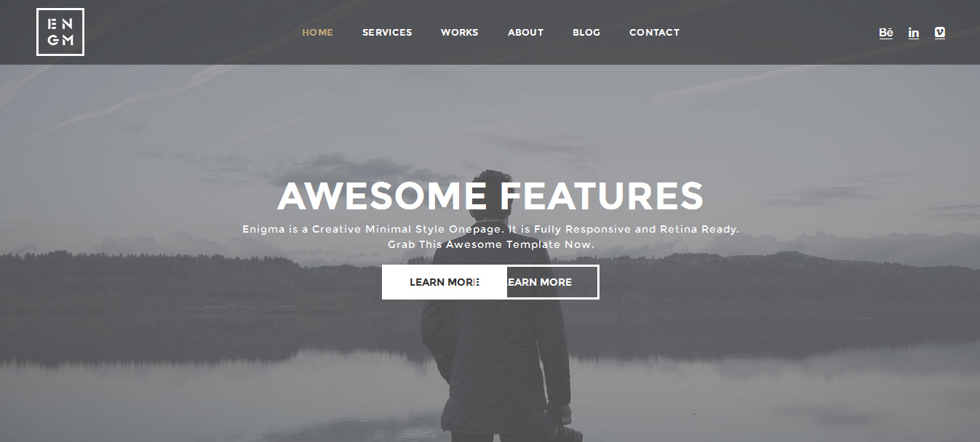Visit the BLOG nav link
The height and width of the screenshot is (442, 980).
(586, 32)
